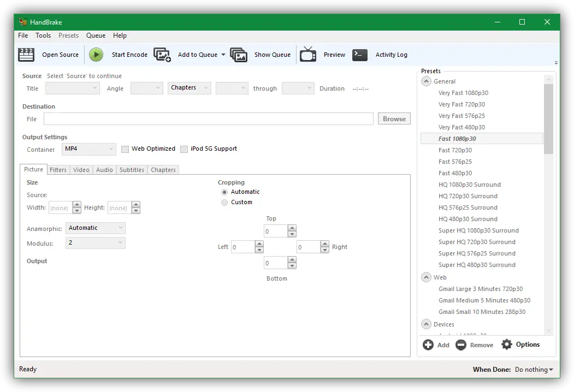
Task: Open the chapter start dropdown before 'through'
Action: [232, 88]
